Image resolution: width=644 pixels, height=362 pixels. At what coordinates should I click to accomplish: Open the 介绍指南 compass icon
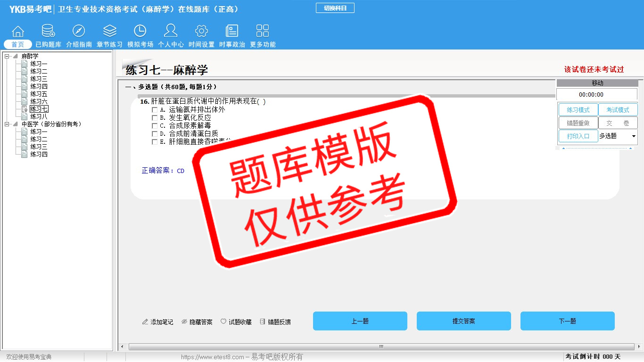(79, 31)
